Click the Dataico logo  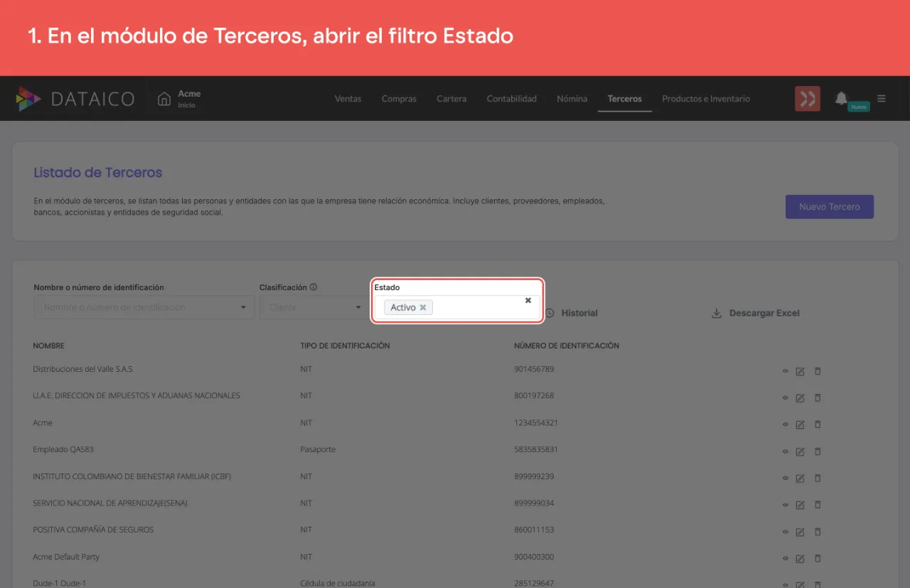75,99
